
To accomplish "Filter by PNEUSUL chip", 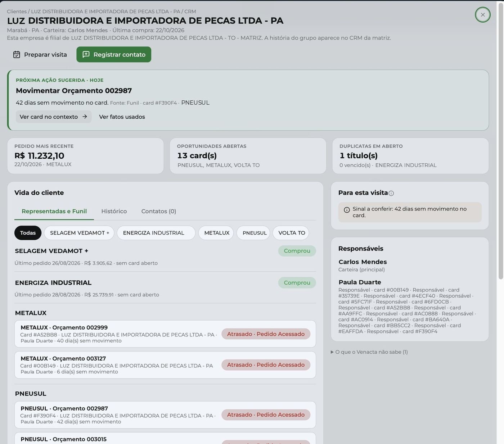I will [x=253, y=233].
